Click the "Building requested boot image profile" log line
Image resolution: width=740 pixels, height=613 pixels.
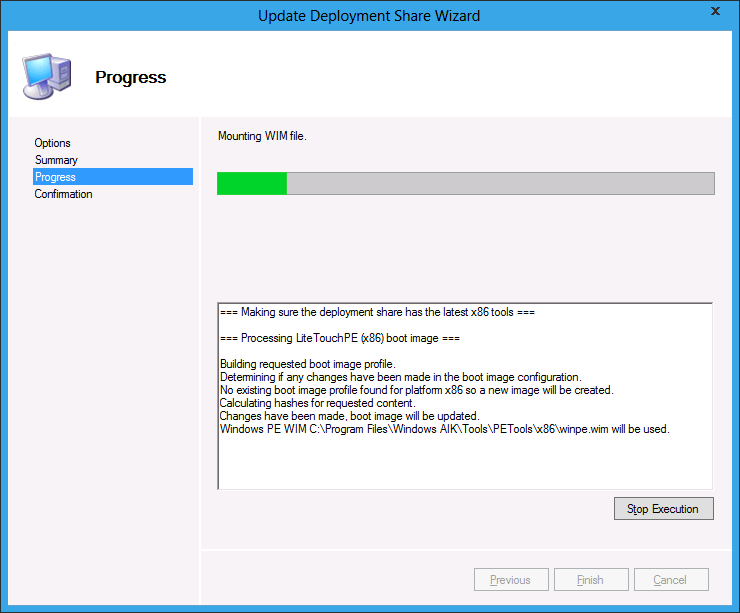pos(308,364)
